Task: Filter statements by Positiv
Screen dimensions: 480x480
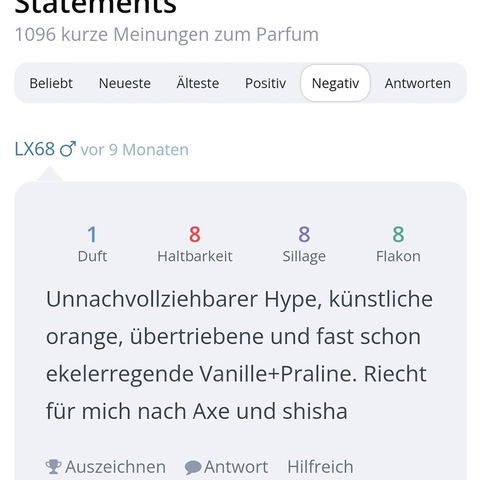Action: pyautogui.click(x=265, y=83)
